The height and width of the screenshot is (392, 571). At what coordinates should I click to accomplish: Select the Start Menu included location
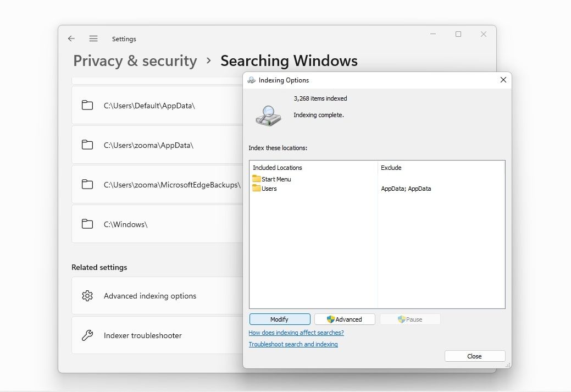[276, 179]
